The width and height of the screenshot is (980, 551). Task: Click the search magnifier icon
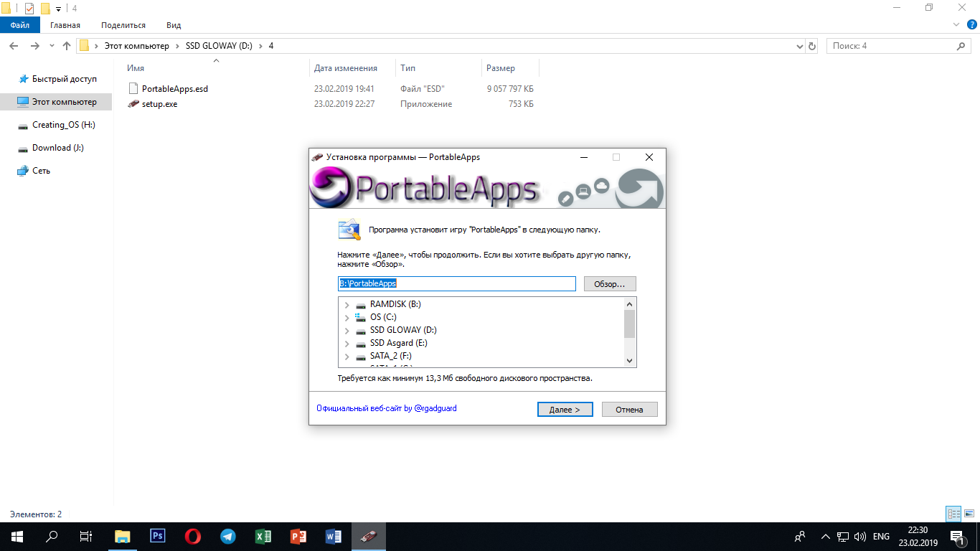[962, 46]
